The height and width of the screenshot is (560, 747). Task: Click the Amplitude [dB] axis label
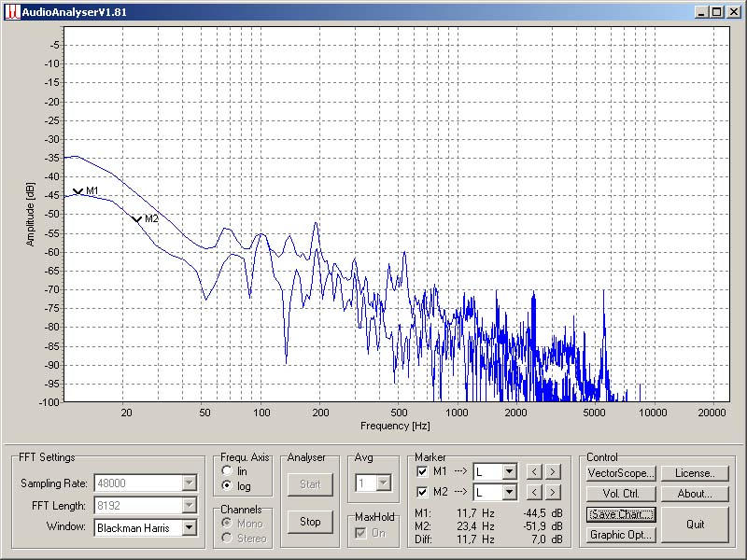tap(31, 214)
